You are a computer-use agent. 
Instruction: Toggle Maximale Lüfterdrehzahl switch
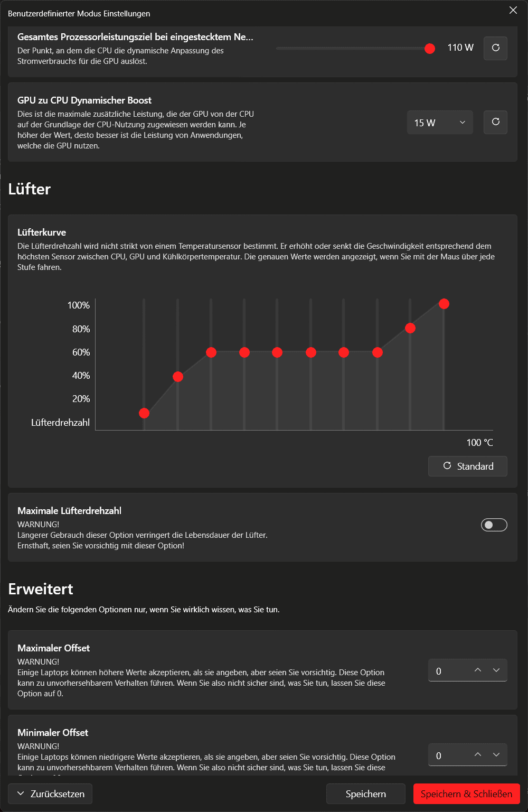(494, 525)
